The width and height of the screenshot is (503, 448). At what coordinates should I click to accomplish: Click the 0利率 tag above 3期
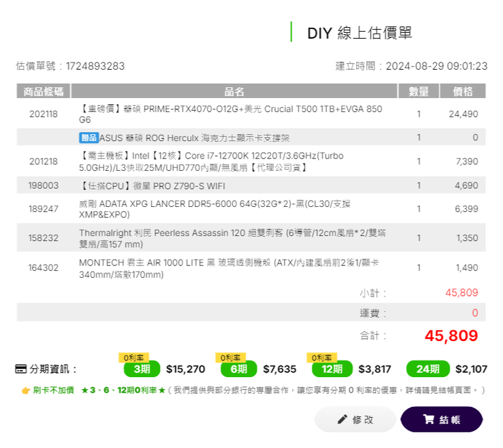(x=133, y=358)
